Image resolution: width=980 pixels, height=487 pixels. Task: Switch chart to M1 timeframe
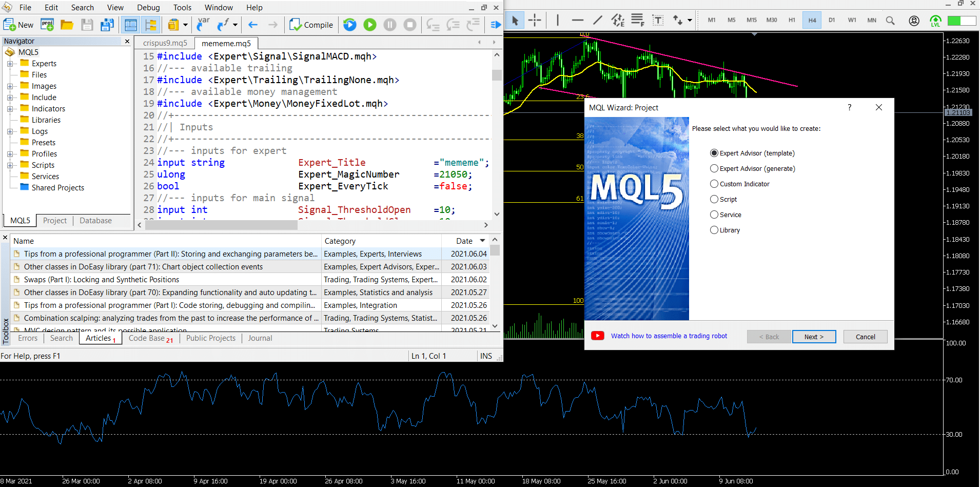coord(712,20)
